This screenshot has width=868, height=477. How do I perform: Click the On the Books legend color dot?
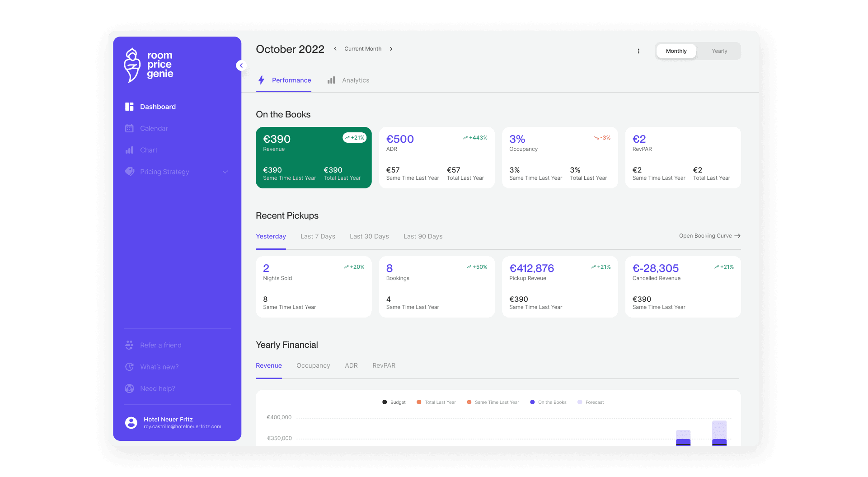pyautogui.click(x=532, y=402)
